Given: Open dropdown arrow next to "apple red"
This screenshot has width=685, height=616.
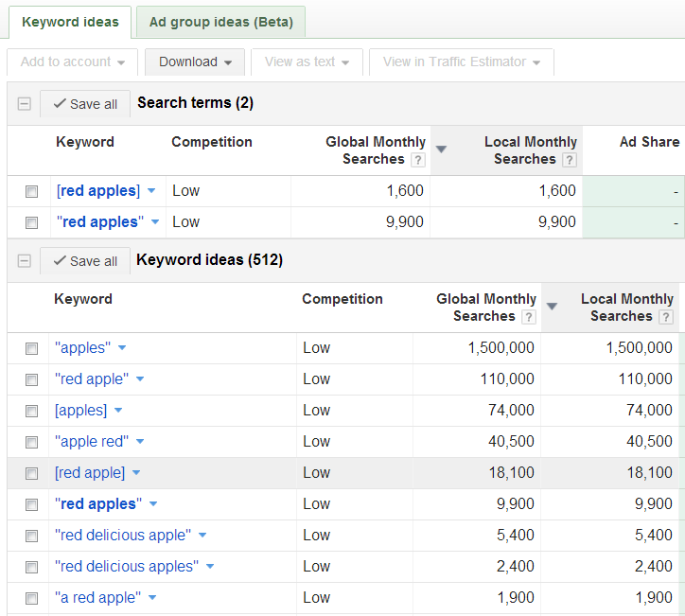Looking at the screenshot, I should (x=140, y=442).
